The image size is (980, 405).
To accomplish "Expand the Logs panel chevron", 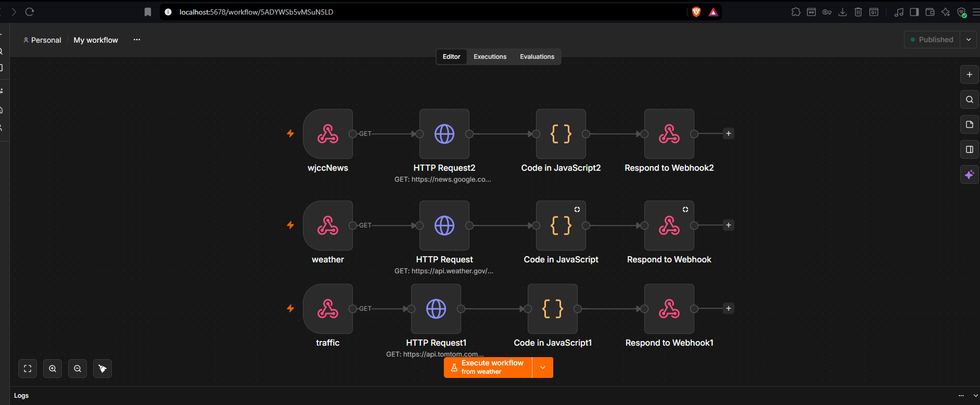I will coord(976,396).
